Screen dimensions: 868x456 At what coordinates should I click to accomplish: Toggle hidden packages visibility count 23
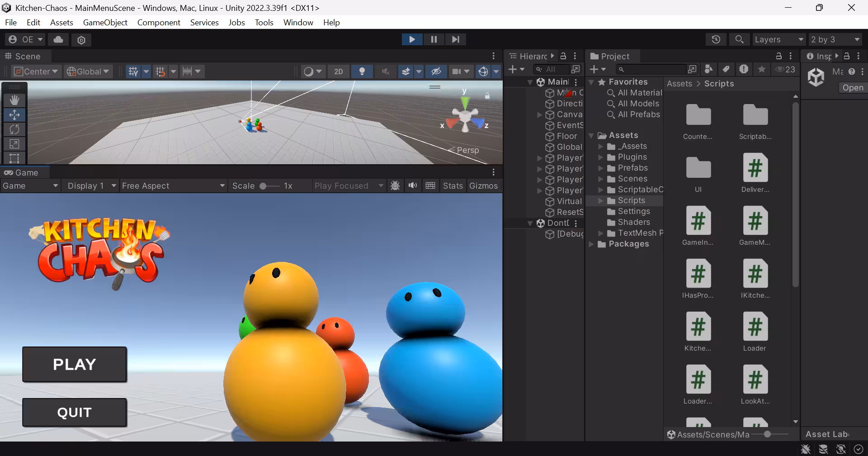pos(785,69)
